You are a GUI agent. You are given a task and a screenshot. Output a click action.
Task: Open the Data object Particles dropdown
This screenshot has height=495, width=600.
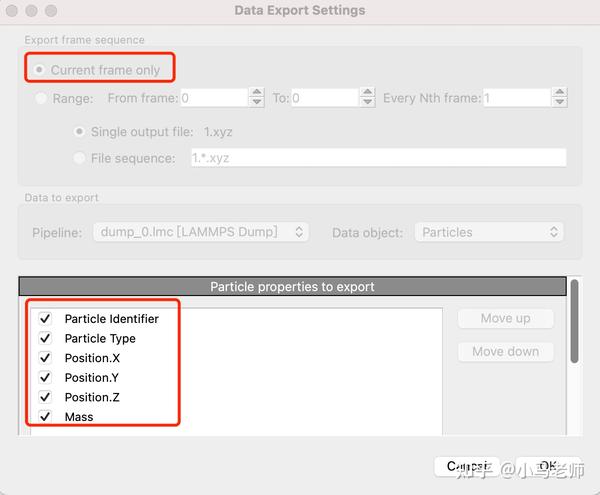point(488,232)
